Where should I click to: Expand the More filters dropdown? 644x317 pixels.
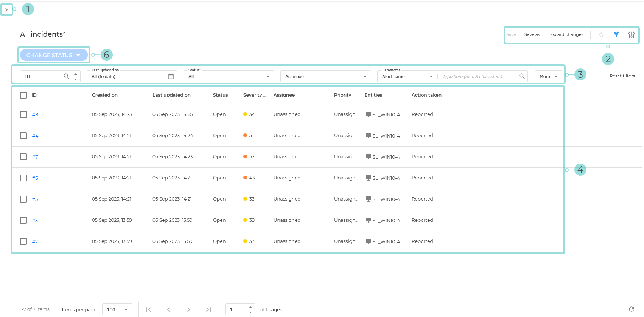click(x=548, y=76)
